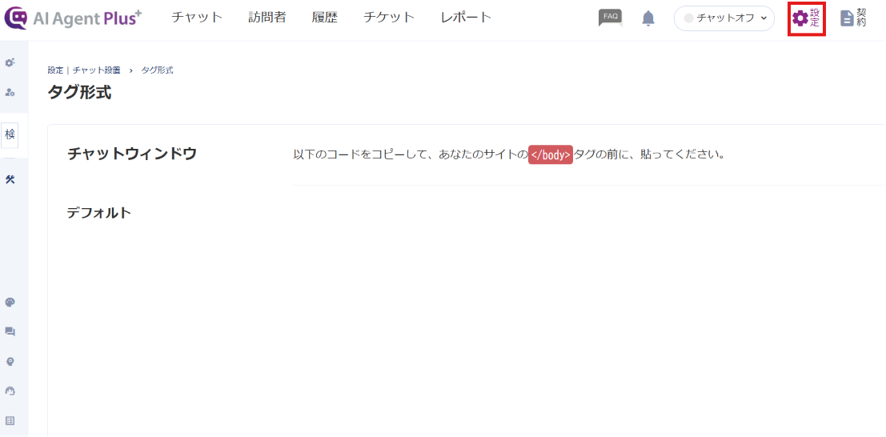
Task: Open the notifications bell
Action: [x=648, y=19]
